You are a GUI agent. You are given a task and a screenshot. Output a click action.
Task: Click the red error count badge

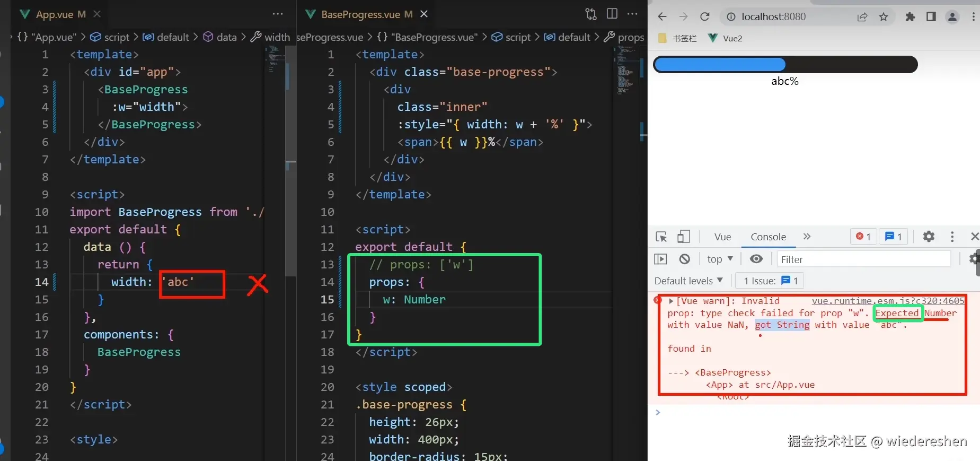(x=863, y=237)
